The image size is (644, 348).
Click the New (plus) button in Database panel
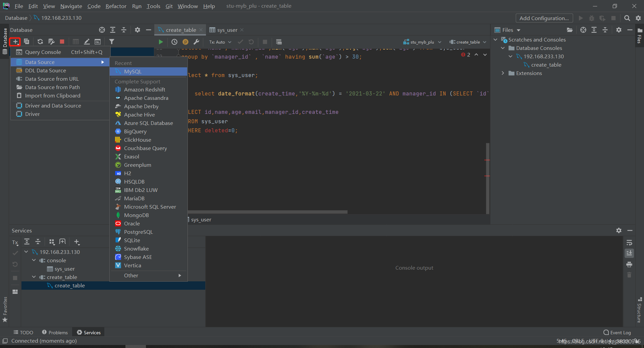pyautogui.click(x=15, y=42)
